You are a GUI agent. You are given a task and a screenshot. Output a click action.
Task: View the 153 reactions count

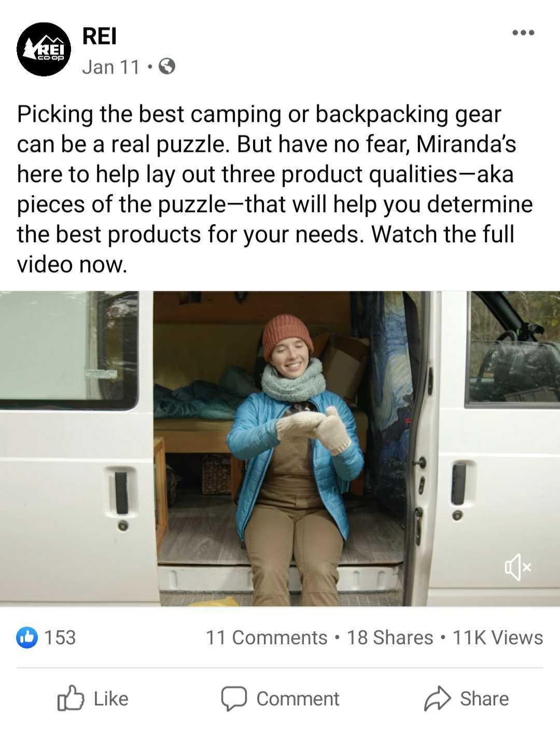pos(60,637)
